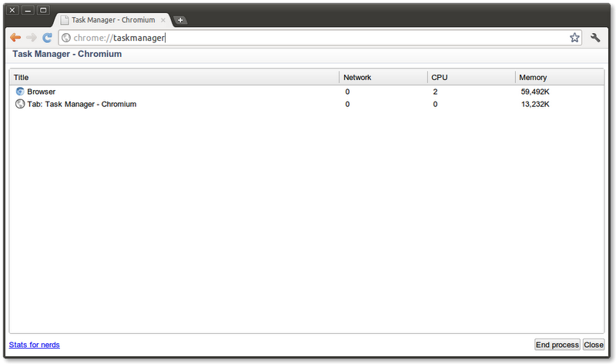
Task: Click the Task Manager - Chromium page heading
Action: pos(67,54)
